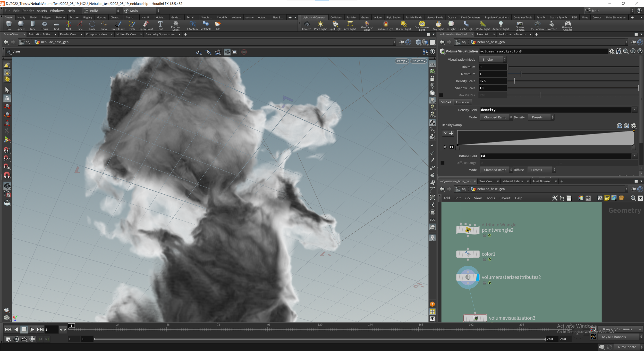Enable the Diffuse Range checkbox
This screenshot has height=351, width=644.
(x=443, y=163)
